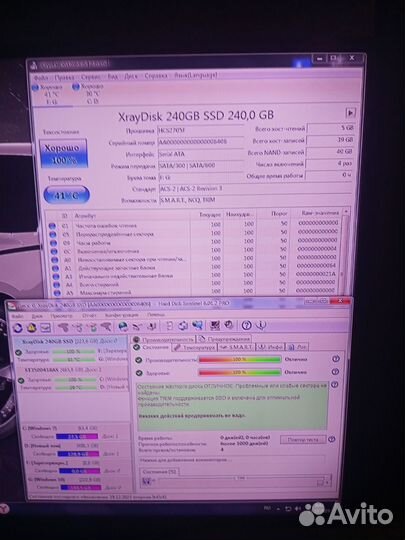
Task: Switch to the Лог tab
Action: [x=297, y=347]
